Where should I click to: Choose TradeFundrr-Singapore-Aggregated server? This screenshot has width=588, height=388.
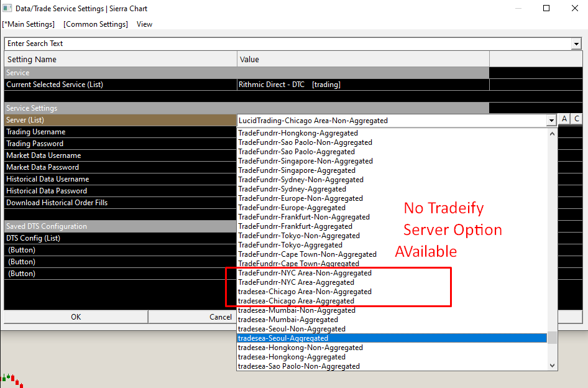pyautogui.click(x=392, y=170)
